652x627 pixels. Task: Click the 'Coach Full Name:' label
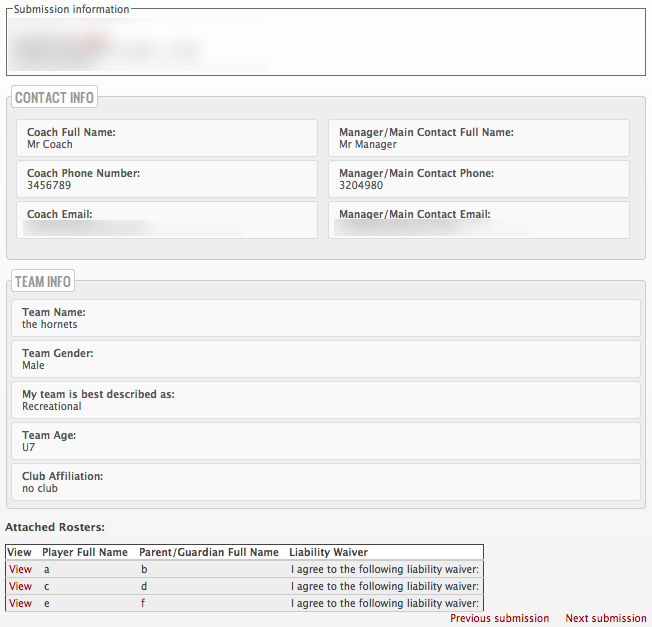tap(71, 132)
